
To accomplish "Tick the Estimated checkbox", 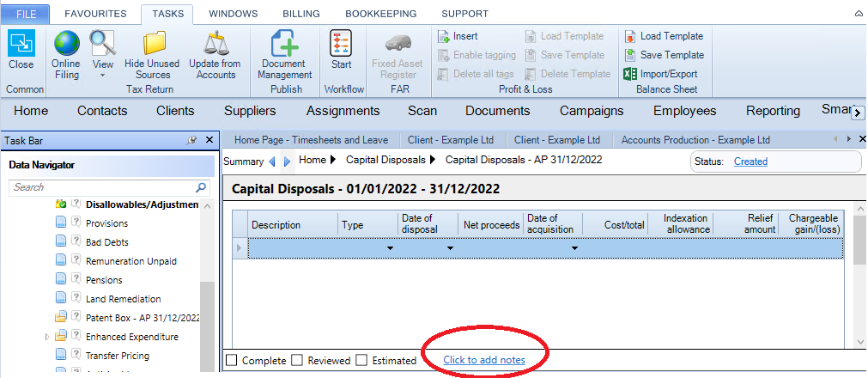I will point(361,361).
